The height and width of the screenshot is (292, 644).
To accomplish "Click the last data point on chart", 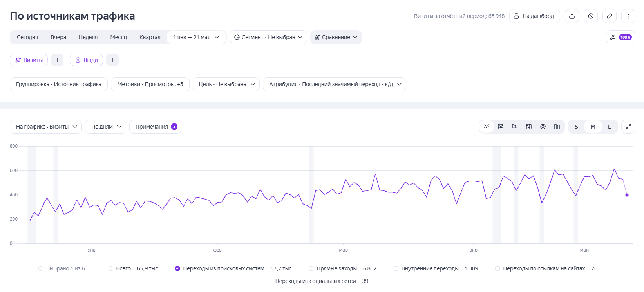I will (627, 195).
